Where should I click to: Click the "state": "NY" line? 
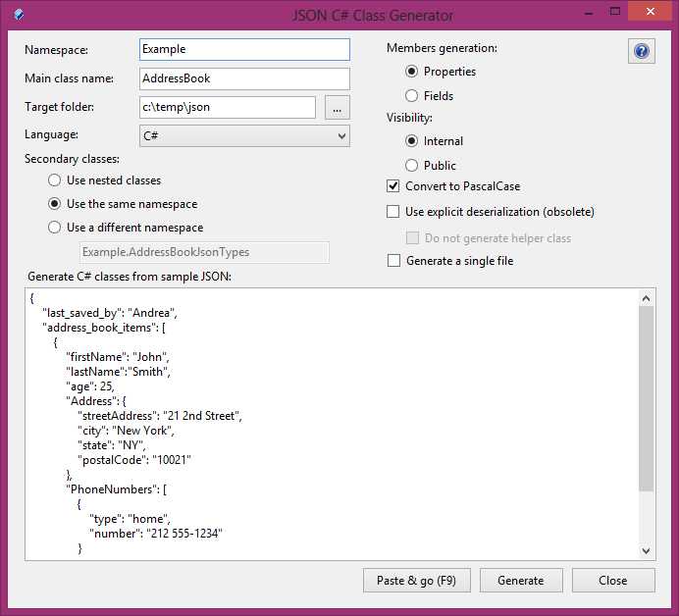pyautogui.click(x=112, y=445)
